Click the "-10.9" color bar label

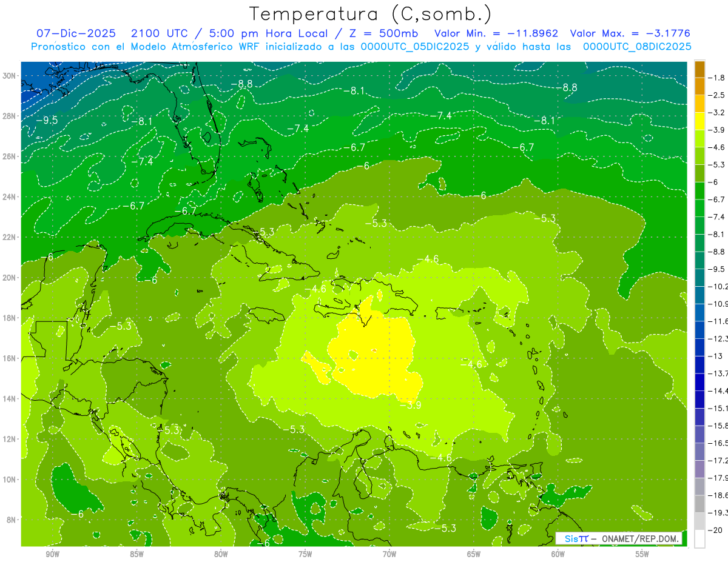point(718,304)
